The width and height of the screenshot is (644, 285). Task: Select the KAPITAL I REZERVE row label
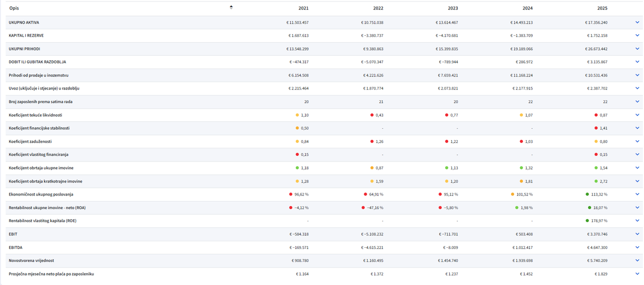pyautogui.click(x=26, y=36)
